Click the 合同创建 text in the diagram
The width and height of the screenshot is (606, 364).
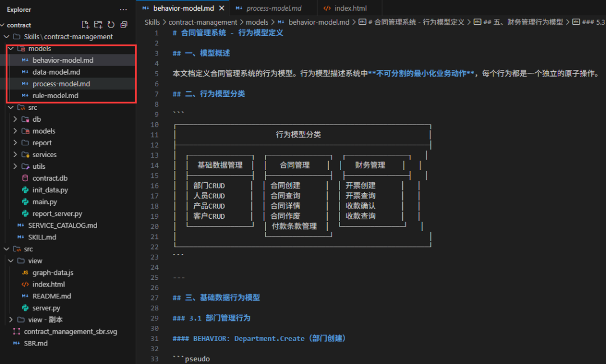click(285, 186)
